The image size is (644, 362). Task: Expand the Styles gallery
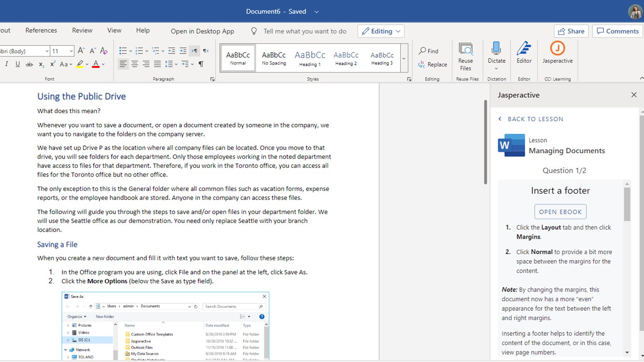404,58
